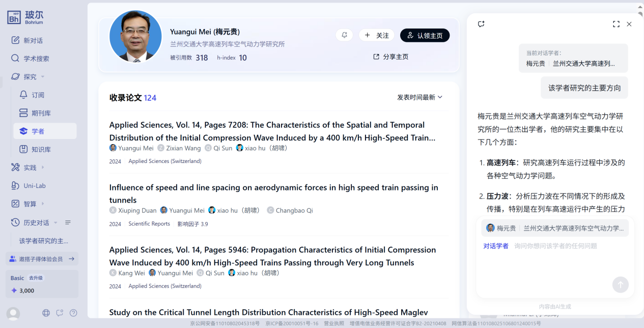This screenshot has height=328, width=644.
Task: Expand chat panel to fullscreen
Action: coord(616,24)
